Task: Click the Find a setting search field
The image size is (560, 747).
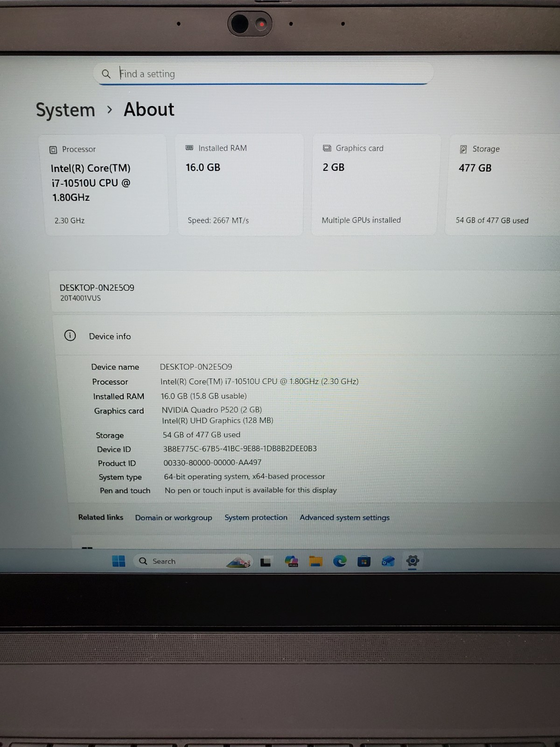Action: pos(264,73)
